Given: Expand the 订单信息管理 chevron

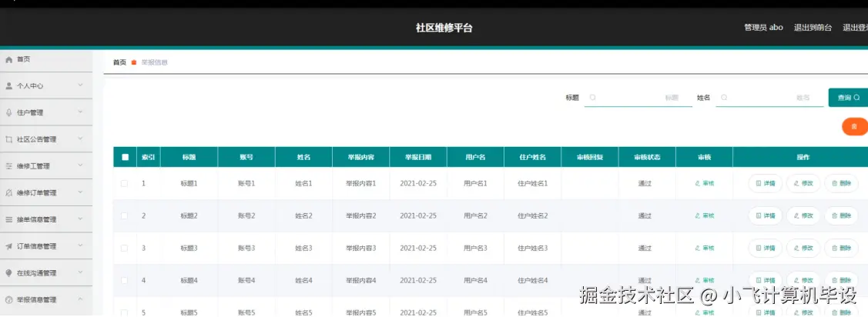Looking at the screenshot, I should click(80, 245).
